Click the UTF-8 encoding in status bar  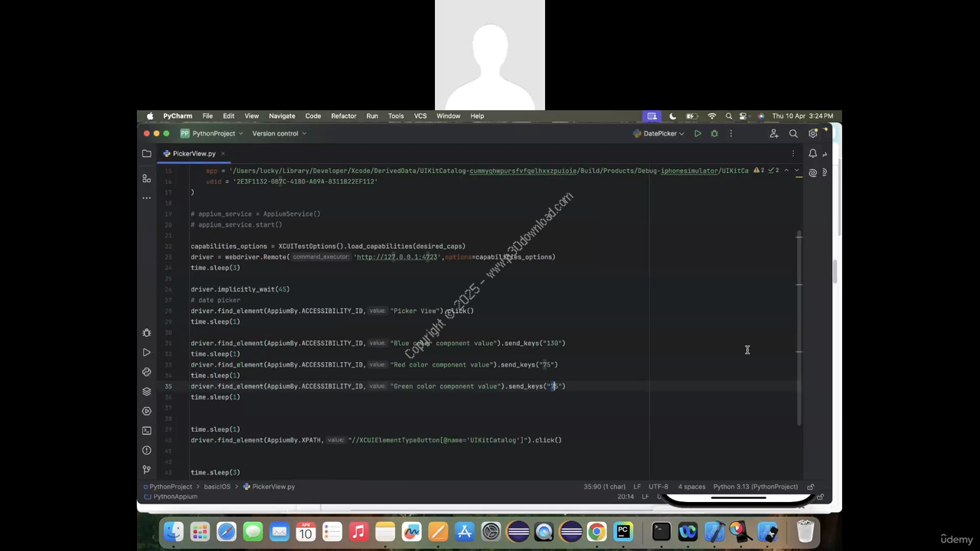658,487
